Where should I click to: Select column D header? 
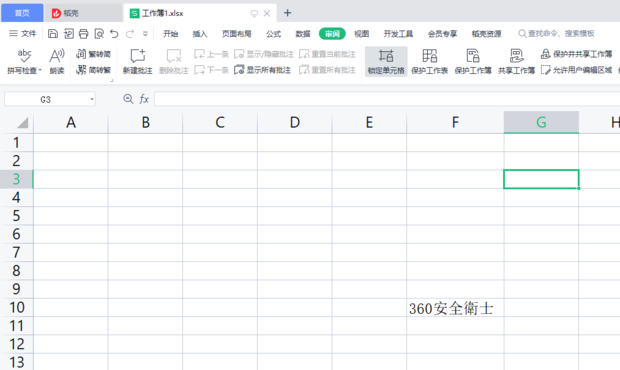pos(295,123)
